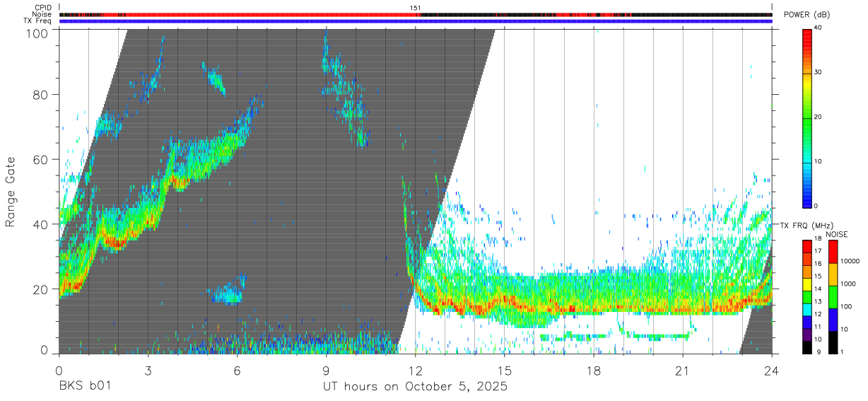The image size is (868, 401).
Task: Click the hour 3 tick label
Action: tap(148, 371)
